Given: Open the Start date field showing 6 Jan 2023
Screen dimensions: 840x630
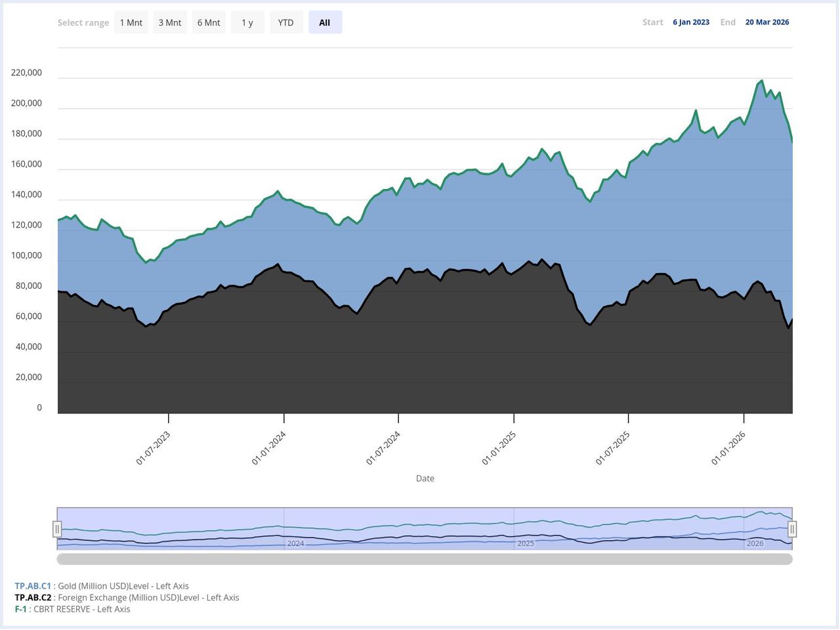Looking at the screenshot, I should pos(690,22).
